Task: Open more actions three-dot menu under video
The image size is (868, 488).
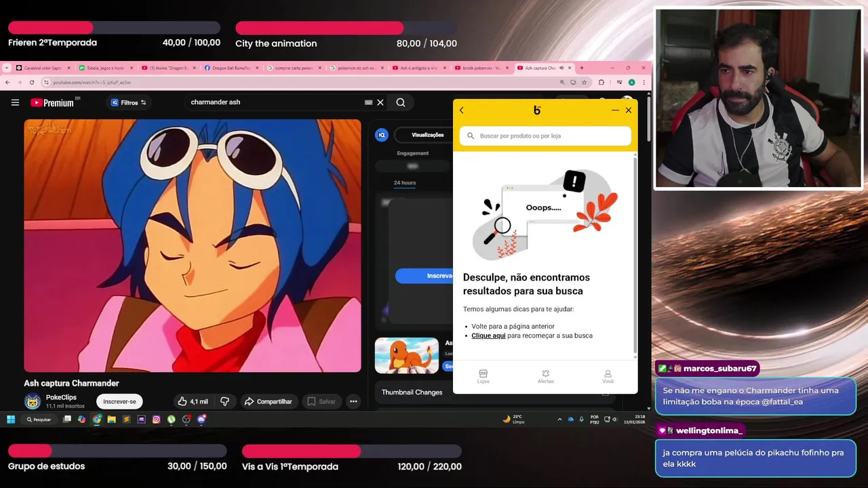Action: tap(353, 401)
